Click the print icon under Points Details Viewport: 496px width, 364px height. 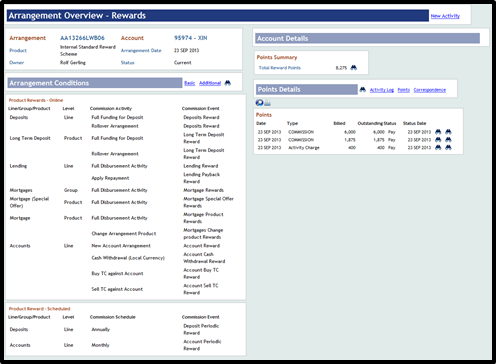point(267,103)
